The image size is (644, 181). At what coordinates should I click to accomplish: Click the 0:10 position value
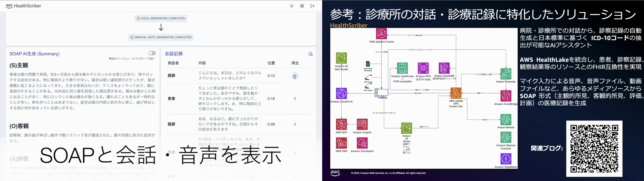pos(271,76)
